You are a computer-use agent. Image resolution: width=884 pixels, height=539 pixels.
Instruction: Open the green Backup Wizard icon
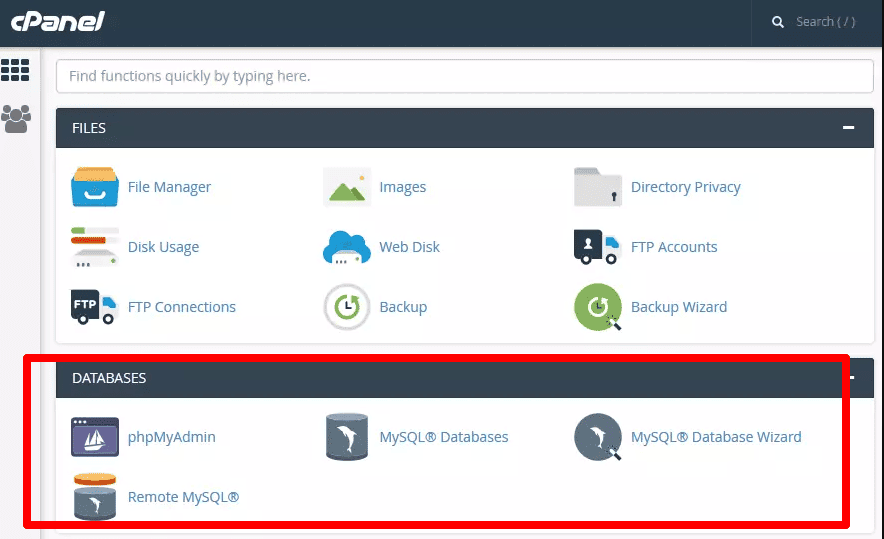[598, 307]
